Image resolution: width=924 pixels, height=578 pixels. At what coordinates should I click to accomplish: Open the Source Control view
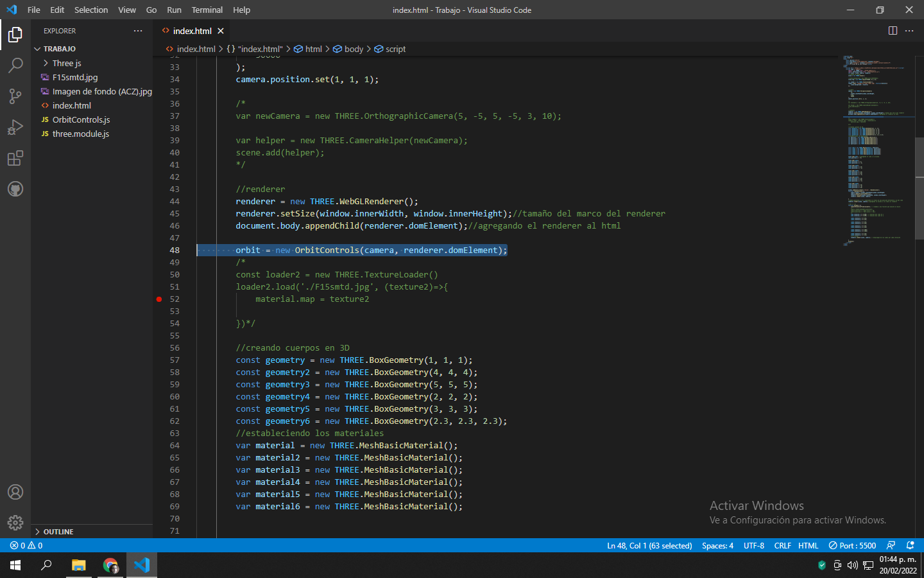click(15, 96)
